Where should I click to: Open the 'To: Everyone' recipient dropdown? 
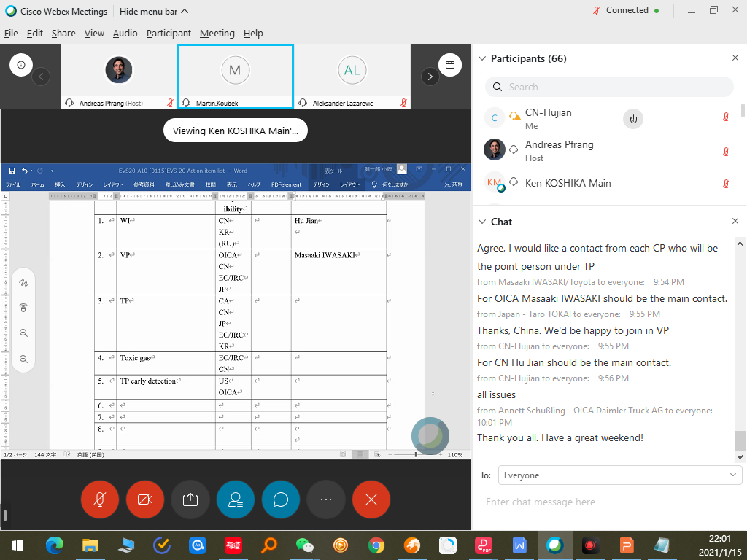[x=619, y=475]
